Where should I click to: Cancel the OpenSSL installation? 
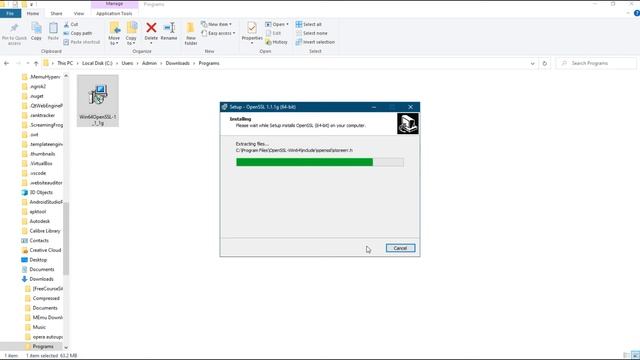click(x=400, y=248)
